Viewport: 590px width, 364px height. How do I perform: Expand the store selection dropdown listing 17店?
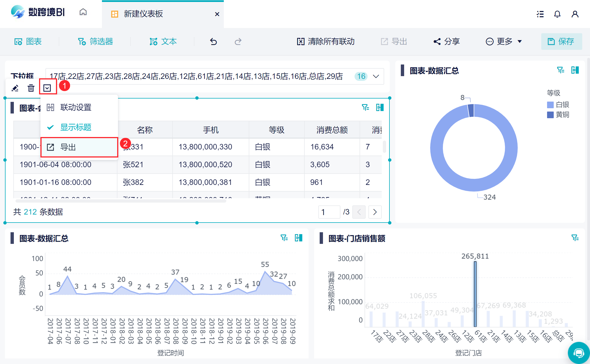pos(376,76)
